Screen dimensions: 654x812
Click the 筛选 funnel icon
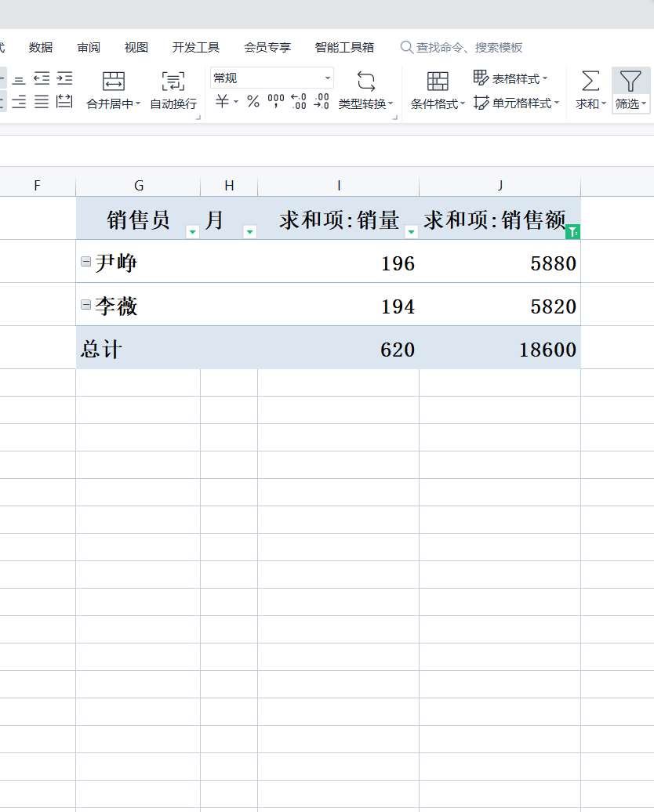[630, 82]
